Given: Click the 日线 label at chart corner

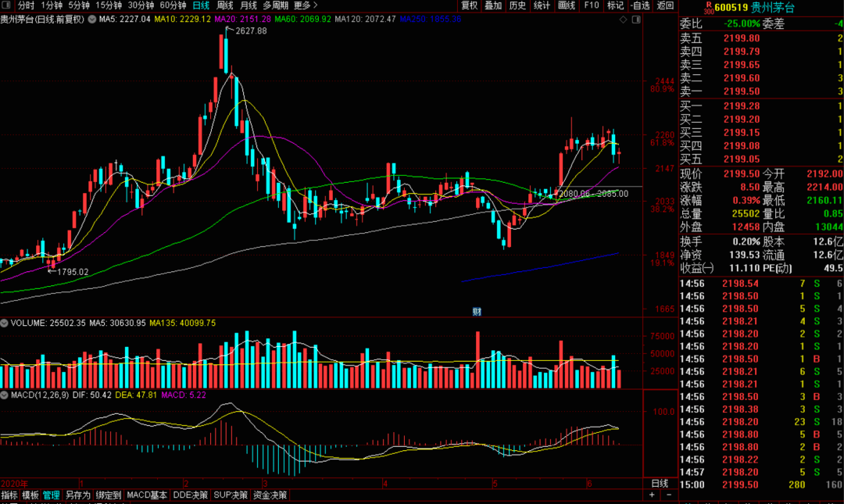Looking at the screenshot, I should (x=660, y=484).
